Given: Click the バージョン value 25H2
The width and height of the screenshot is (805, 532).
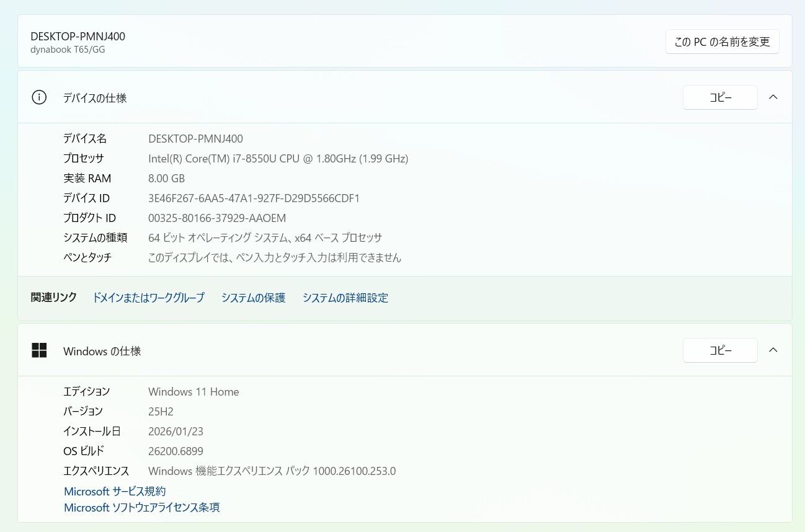Looking at the screenshot, I should [161, 411].
